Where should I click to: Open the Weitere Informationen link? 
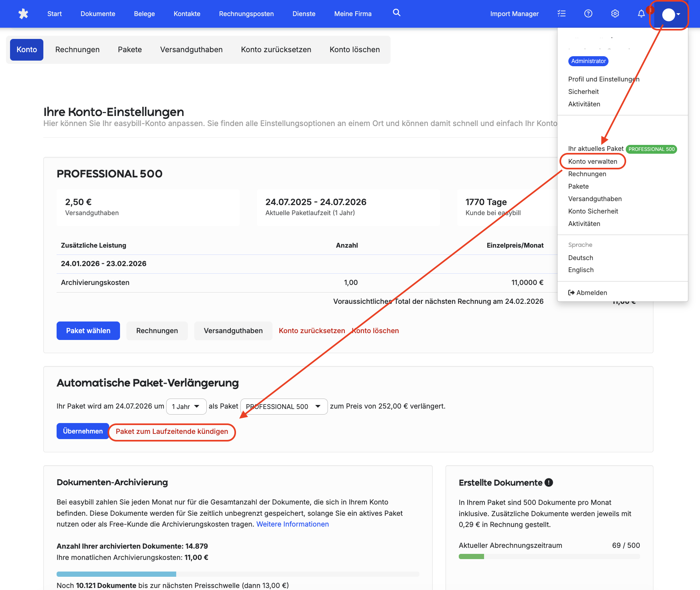click(x=293, y=524)
